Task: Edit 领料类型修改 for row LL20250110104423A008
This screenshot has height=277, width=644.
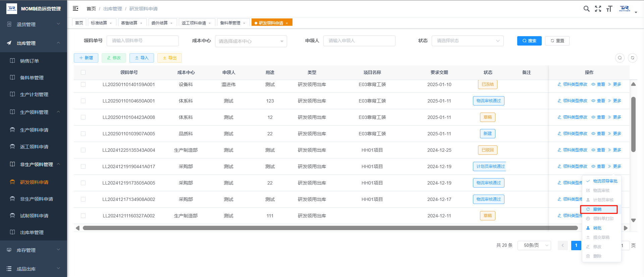Action: coord(573,117)
